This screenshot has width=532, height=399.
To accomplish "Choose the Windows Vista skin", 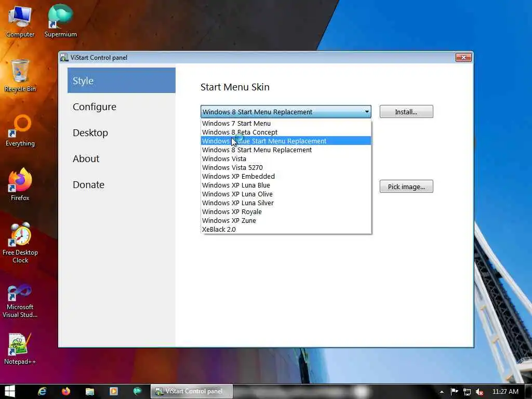I will [286, 158].
